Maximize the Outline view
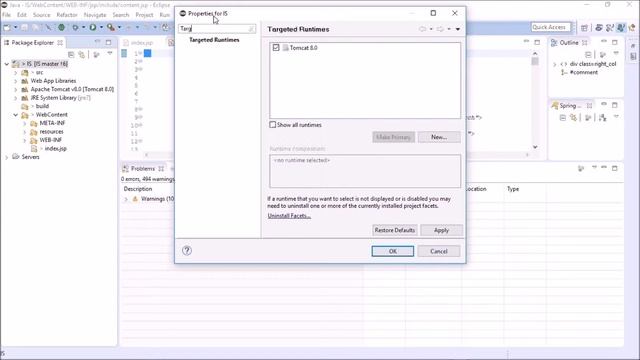Image resolution: width=640 pixels, height=360 pixels. [x=615, y=42]
